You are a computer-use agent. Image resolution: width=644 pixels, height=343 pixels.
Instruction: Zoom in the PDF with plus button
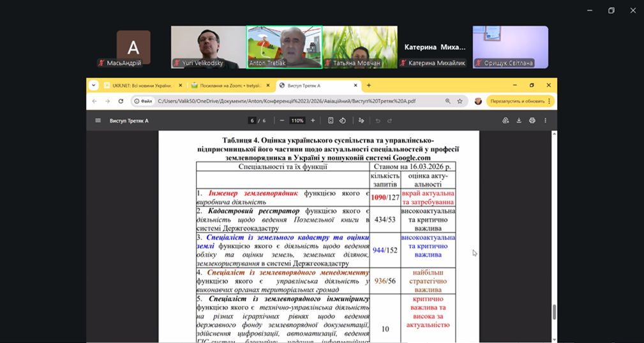click(x=313, y=121)
